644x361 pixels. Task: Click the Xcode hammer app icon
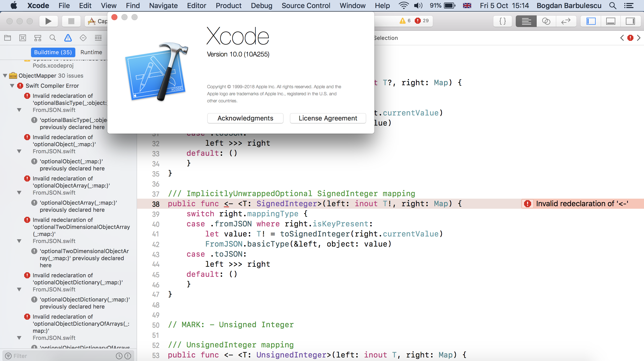click(x=157, y=72)
